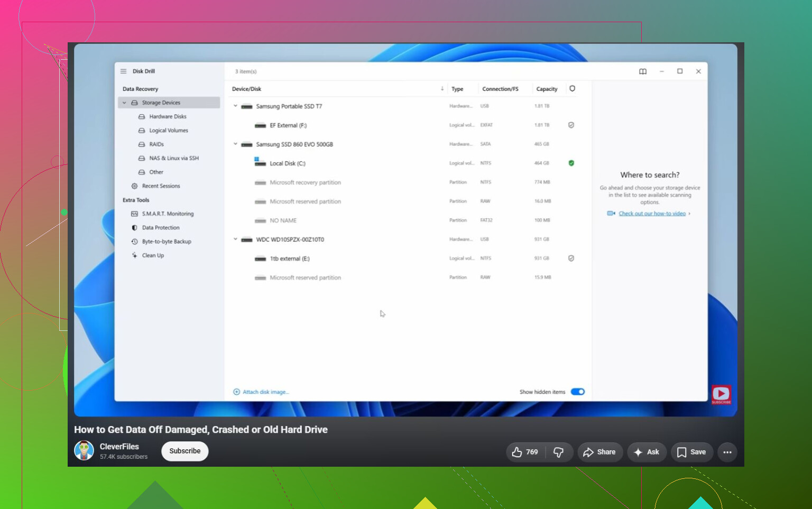
Task: Click shield status for EF External (F:)
Action: [571, 125]
